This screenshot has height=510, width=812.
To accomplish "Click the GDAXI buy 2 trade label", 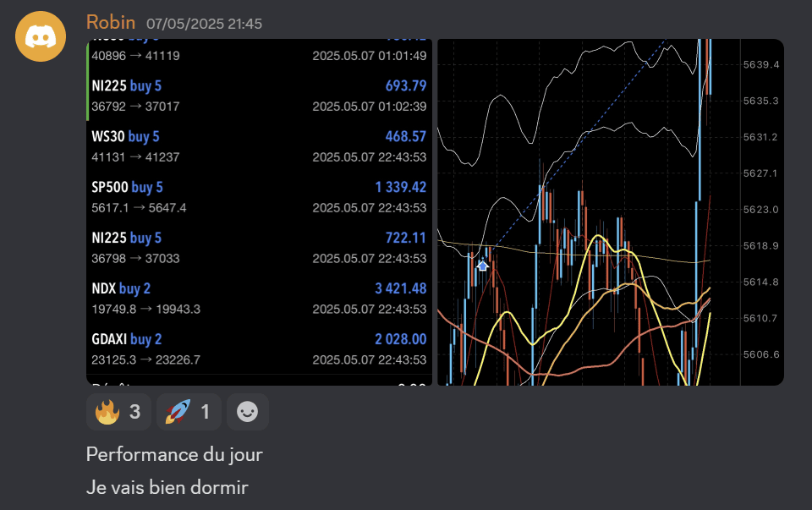I will [127, 339].
